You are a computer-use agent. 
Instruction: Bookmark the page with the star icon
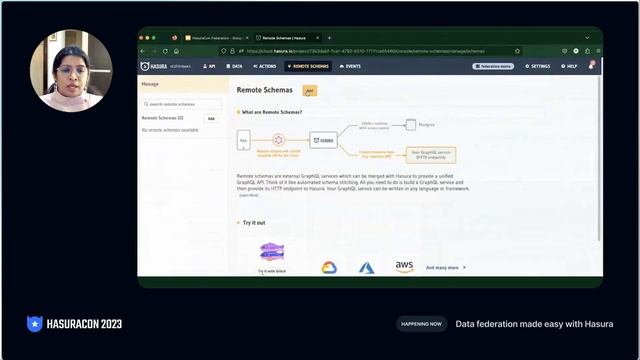(518, 51)
